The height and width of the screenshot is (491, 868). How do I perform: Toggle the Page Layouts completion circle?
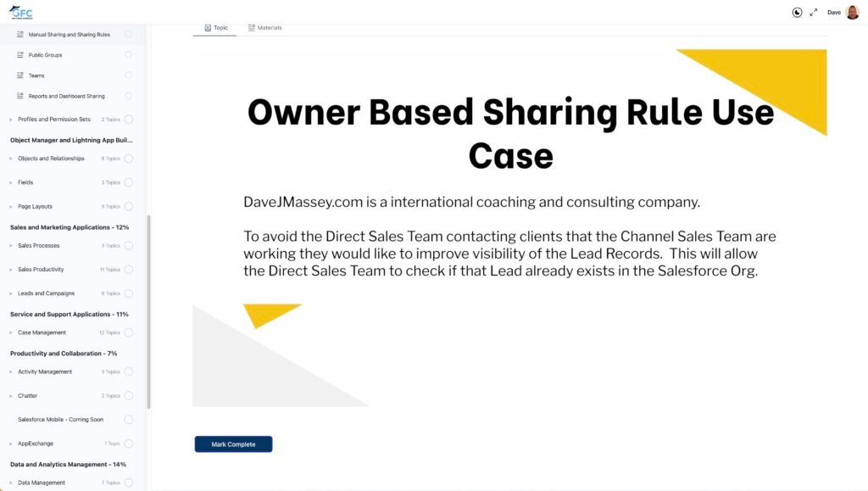click(x=129, y=206)
